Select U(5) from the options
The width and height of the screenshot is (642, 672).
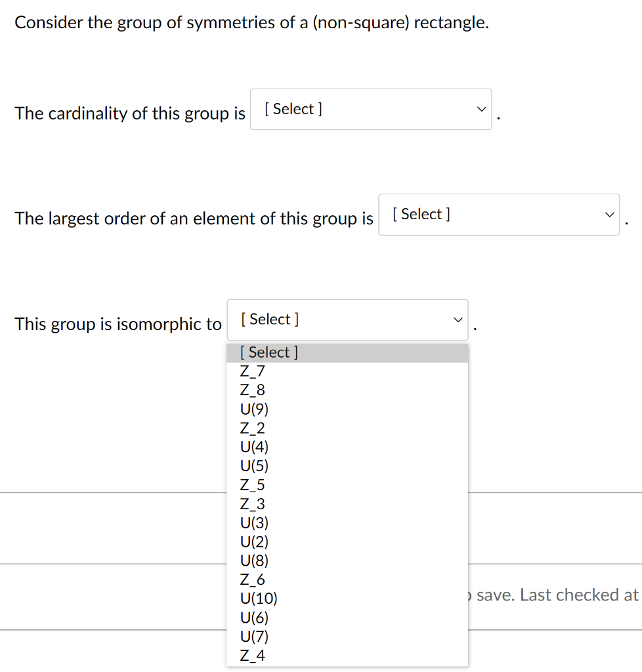pyautogui.click(x=255, y=466)
